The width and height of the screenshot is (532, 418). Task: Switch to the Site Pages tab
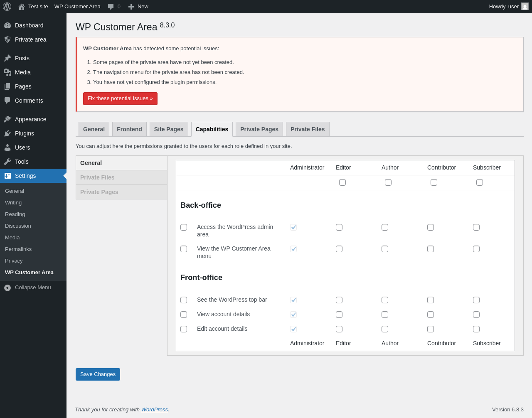[169, 129]
